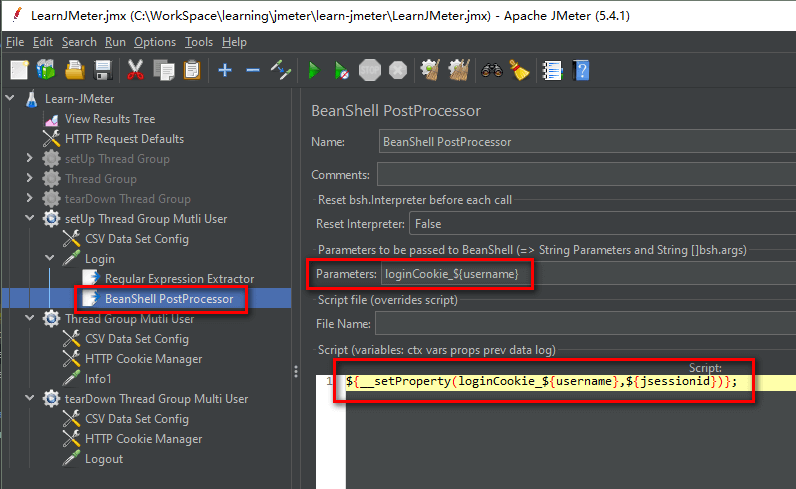Click the Stop test icon
This screenshot has width=796, height=489.
[x=370, y=70]
